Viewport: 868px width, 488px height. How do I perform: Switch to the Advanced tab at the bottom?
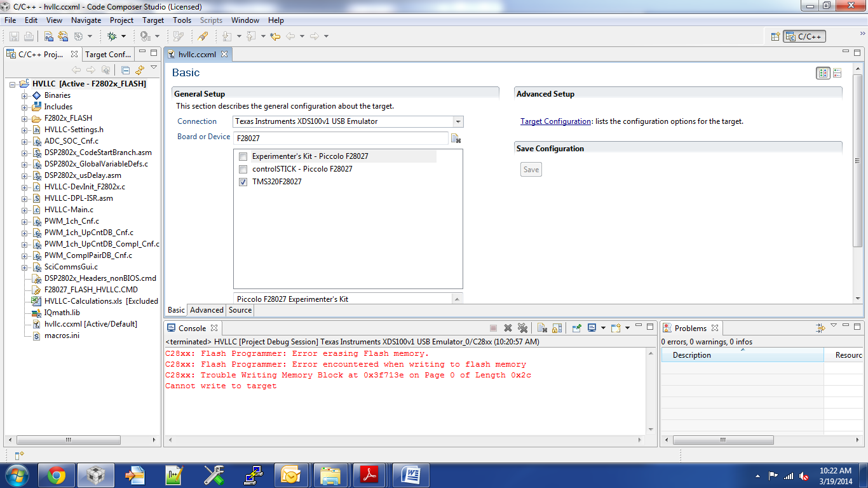pos(207,310)
